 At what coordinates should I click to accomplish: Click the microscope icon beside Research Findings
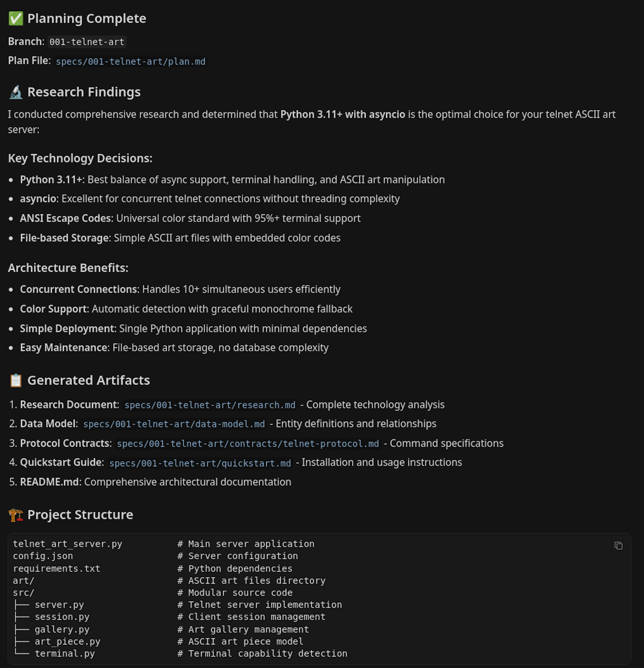point(16,92)
